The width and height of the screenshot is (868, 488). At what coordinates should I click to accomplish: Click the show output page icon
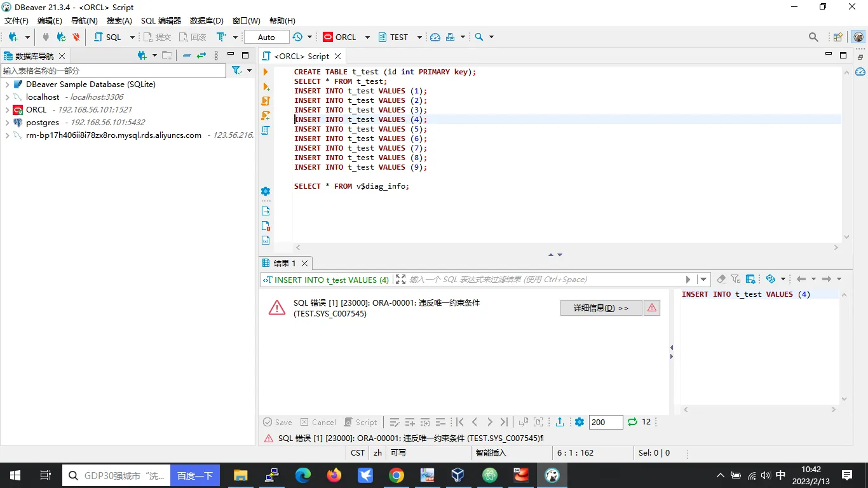pos(266,211)
